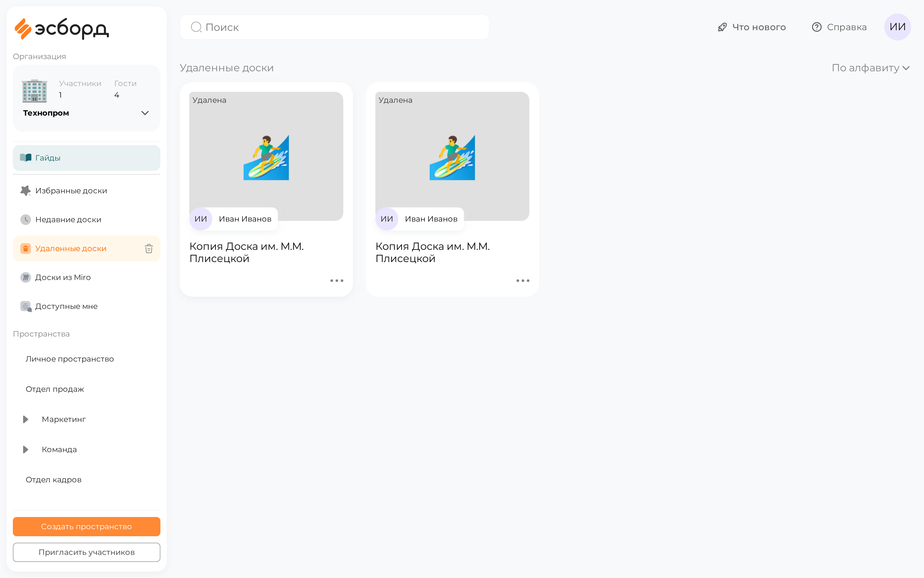This screenshot has width=924, height=578.
Task: Expand the Команда space tree
Action: pyautogui.click(x=26, y=450)
